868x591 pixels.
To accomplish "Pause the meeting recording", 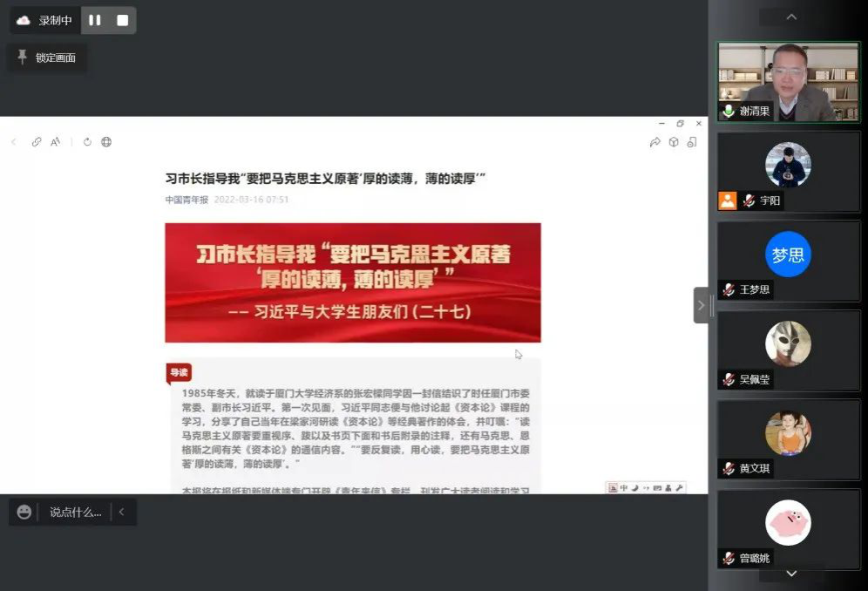I will pyautogui.click(x=95, y=20).
